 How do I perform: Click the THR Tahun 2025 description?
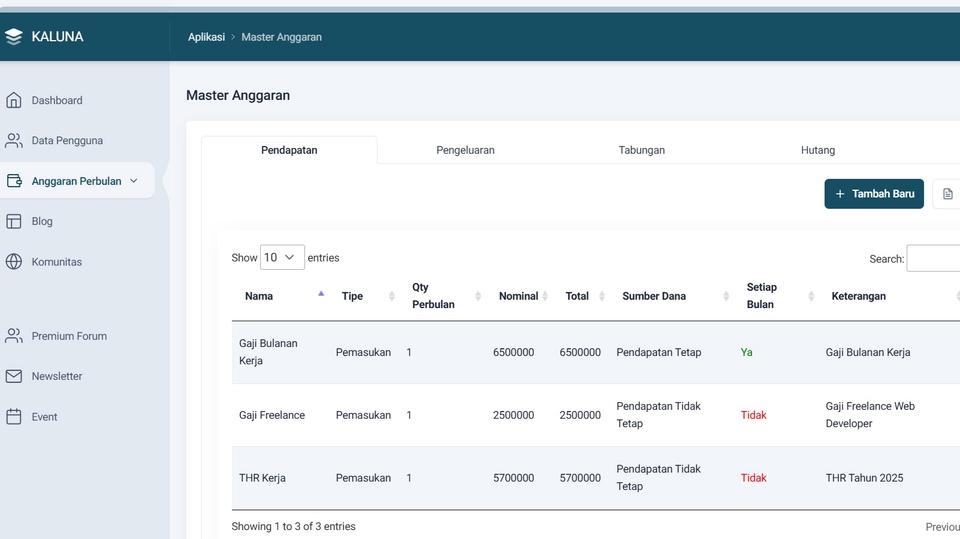click(x=864, y=478)
